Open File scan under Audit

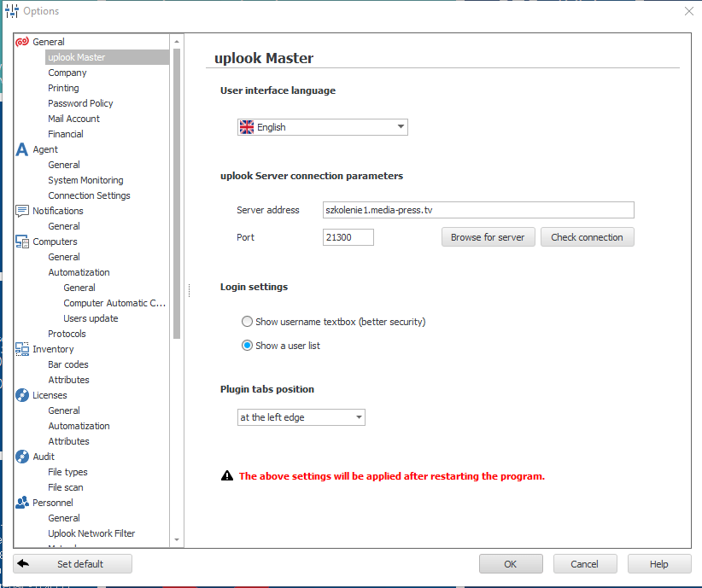click(x=66, y=487)
